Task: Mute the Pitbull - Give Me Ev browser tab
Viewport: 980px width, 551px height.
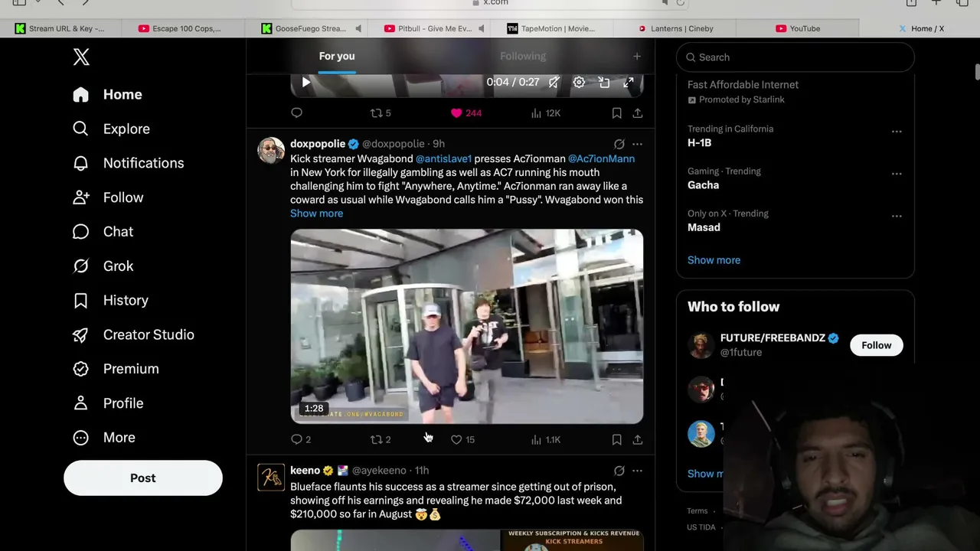Action: click(481, 29)
